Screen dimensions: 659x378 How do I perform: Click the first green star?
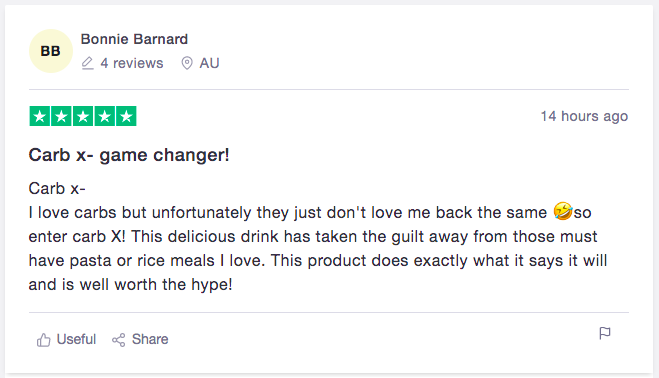(x=40, y=116)
